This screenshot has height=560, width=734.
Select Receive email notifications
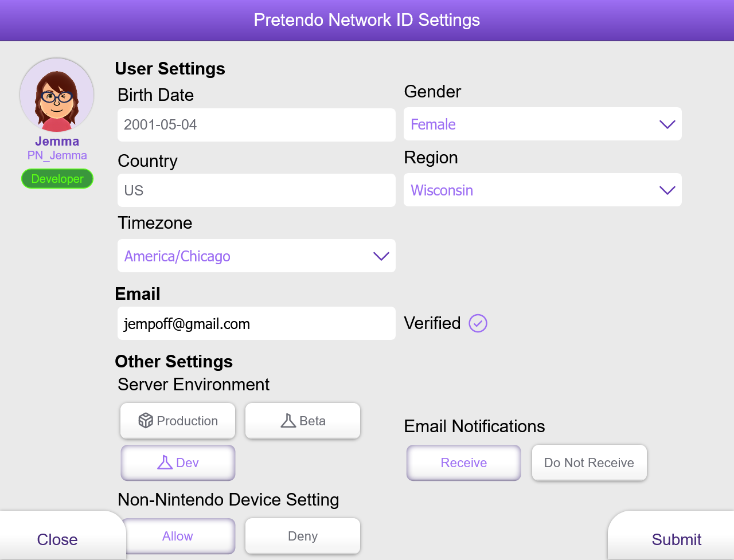pos(463,463)
